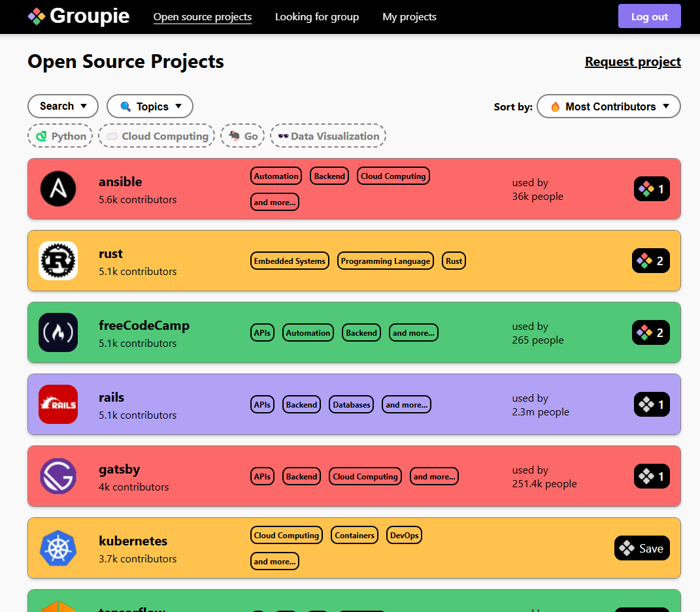This screenshot has width=700, height=612.
Task: Go to Open source projects tab
Action: point(203,17)
